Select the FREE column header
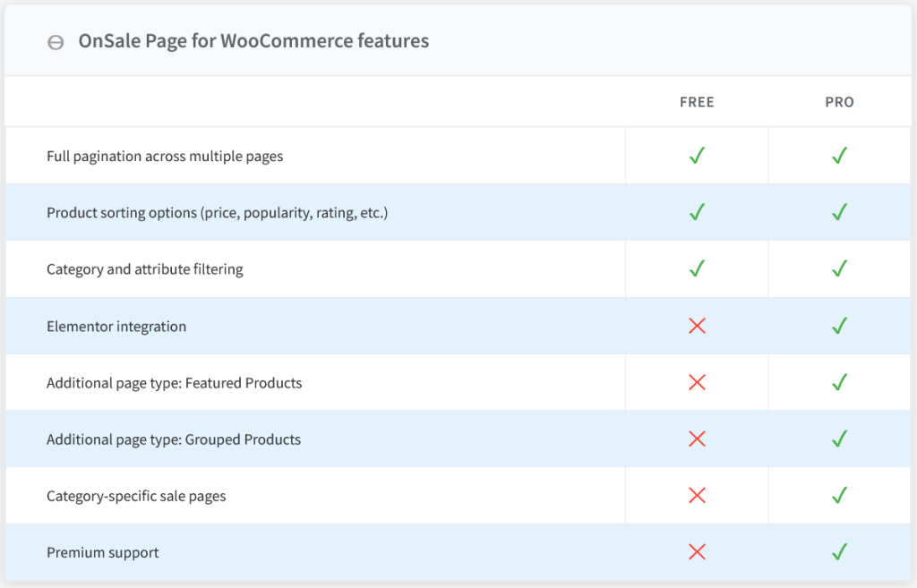 (697, 102)
